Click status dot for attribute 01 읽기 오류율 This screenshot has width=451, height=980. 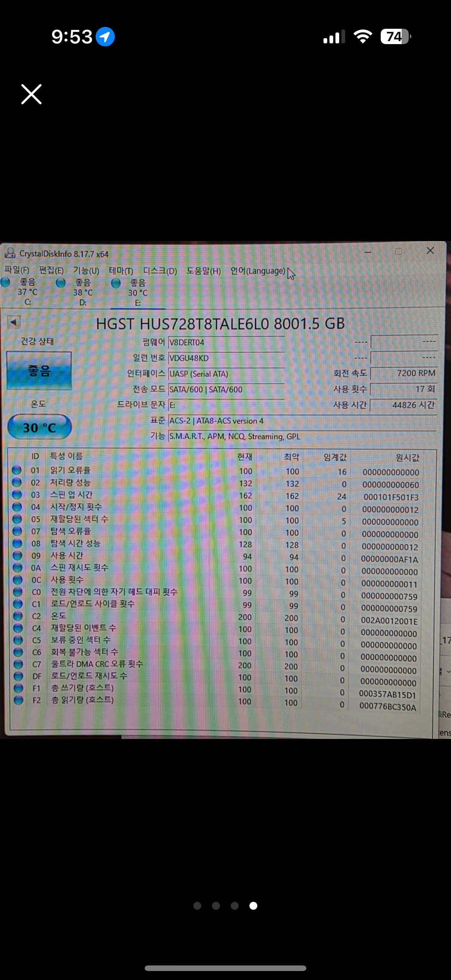coord(16,470)
